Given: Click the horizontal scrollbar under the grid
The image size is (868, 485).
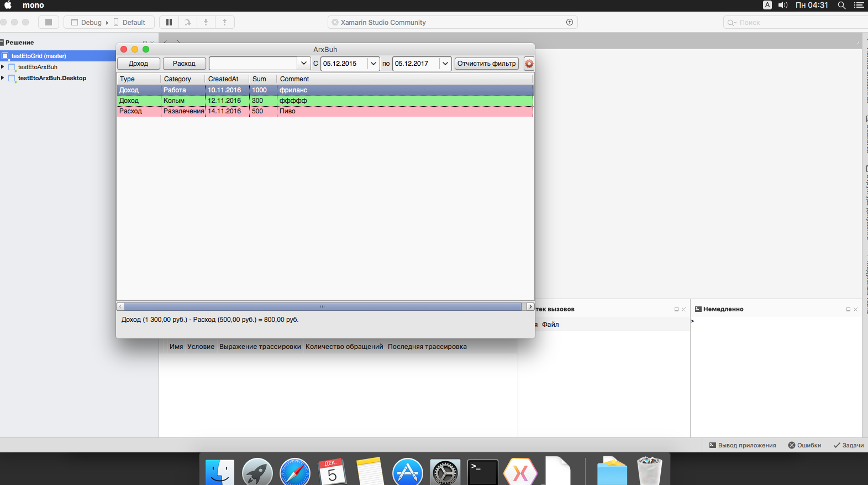Looking at the screenshot, I should 323,306.
